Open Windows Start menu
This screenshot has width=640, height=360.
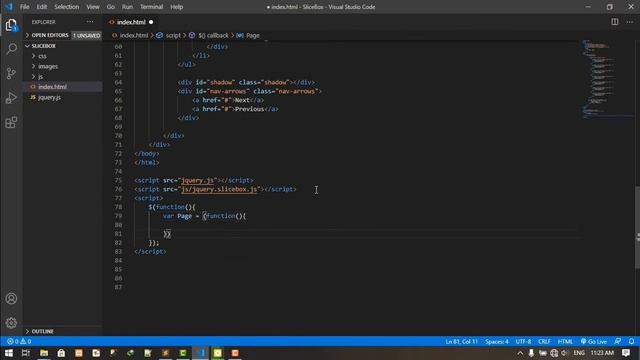click(9, 353)
